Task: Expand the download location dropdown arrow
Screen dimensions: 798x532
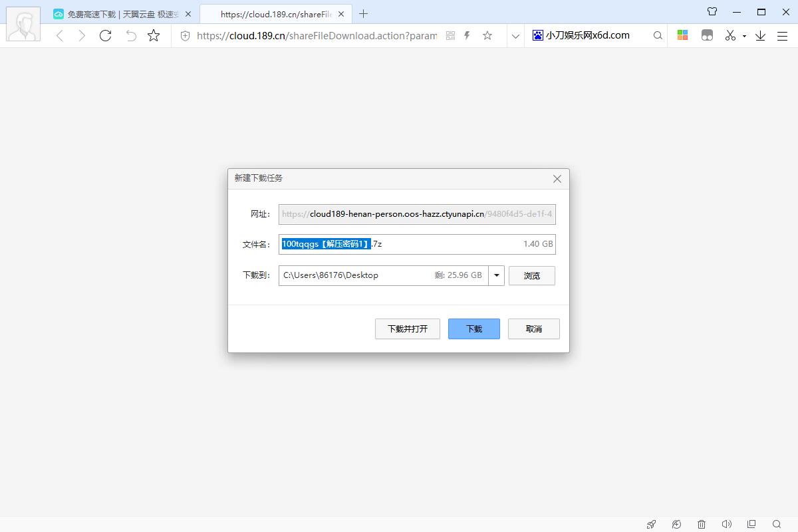Action: (x=496, y=275)
